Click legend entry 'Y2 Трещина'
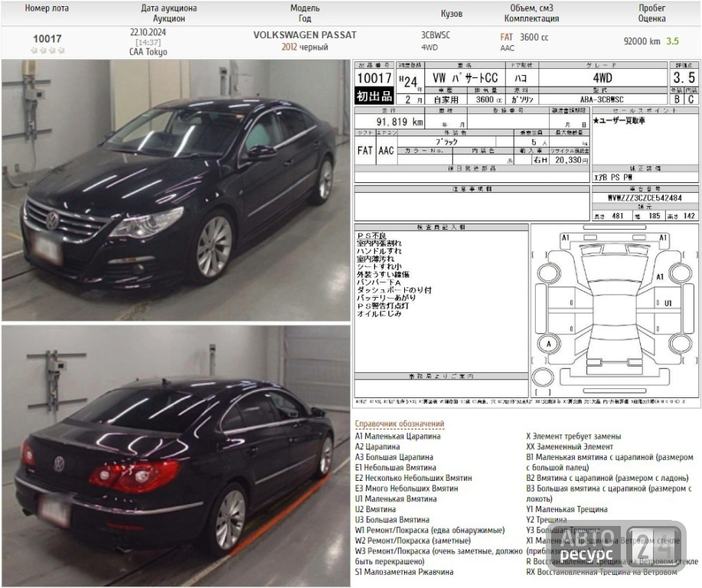702x588 pixels. 546,520
